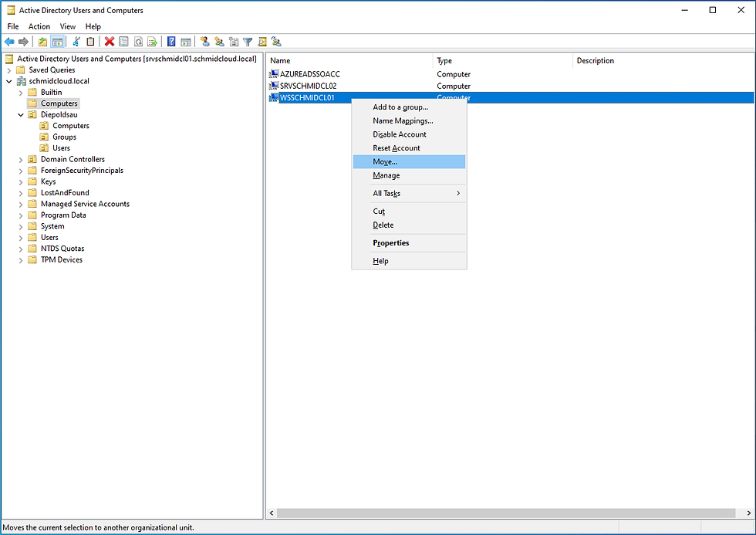Go up one level with the folder-arrow icon
756x535 pixels.
43,42
